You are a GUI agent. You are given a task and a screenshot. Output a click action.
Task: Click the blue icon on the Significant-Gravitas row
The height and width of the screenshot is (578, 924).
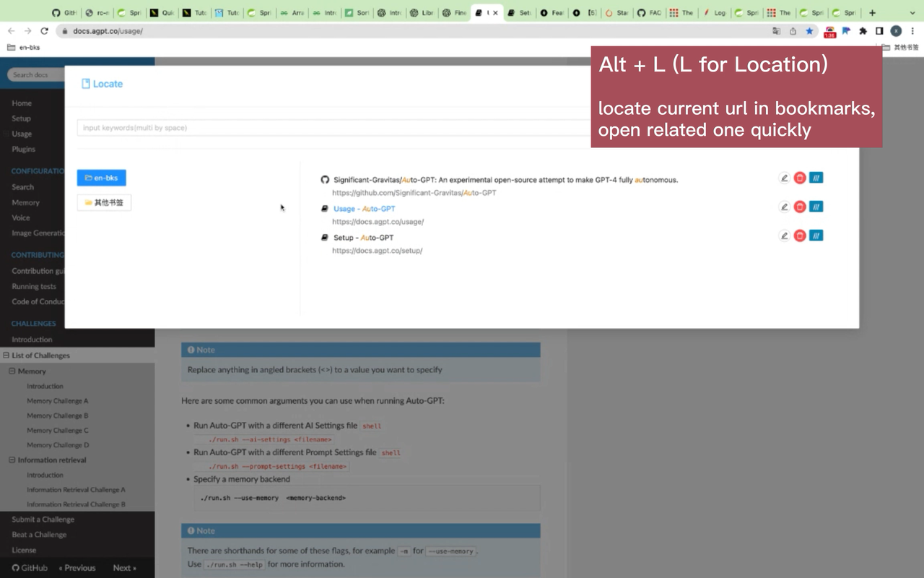click(x=816, y=178)
